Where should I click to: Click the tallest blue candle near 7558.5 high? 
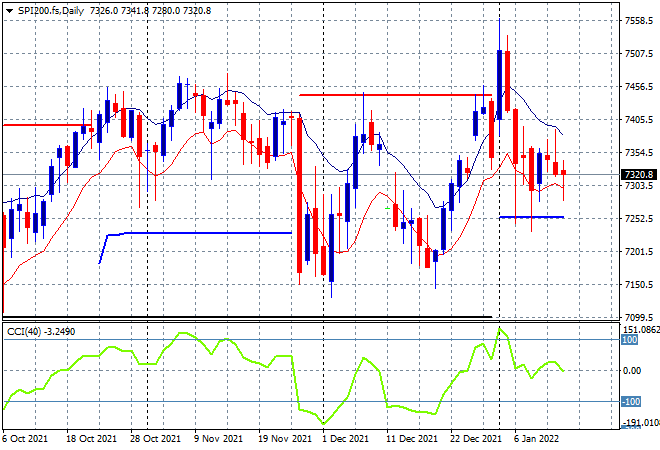[500, 84]
